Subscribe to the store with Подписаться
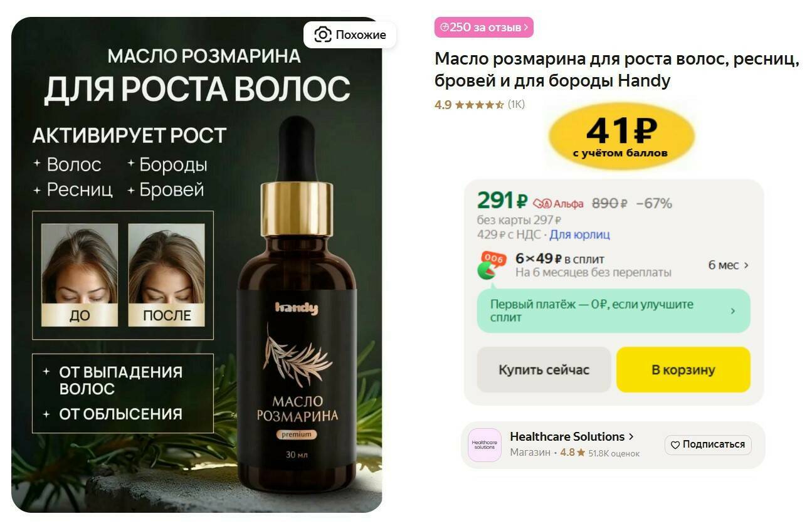812x526 pixels. (708, 444)
